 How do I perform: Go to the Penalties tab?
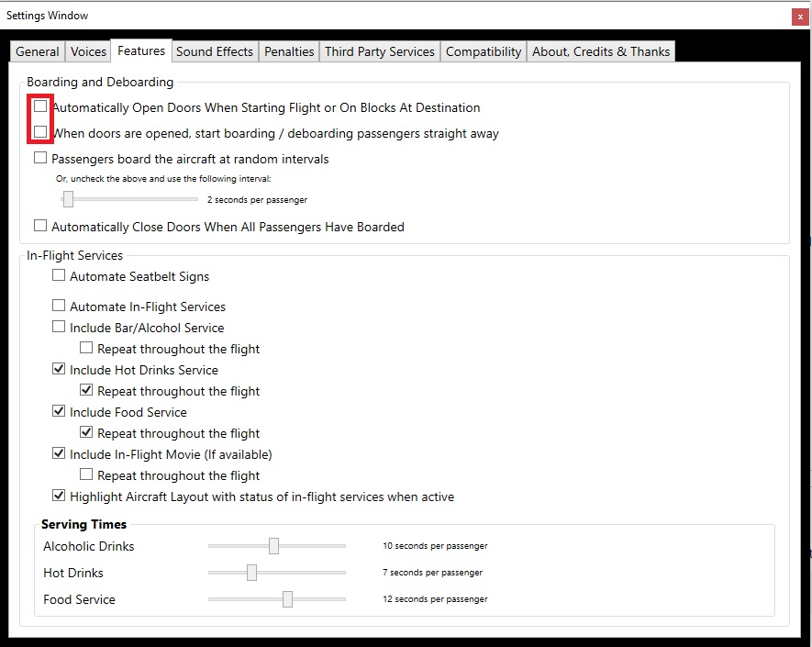click(x=289, y=51)
